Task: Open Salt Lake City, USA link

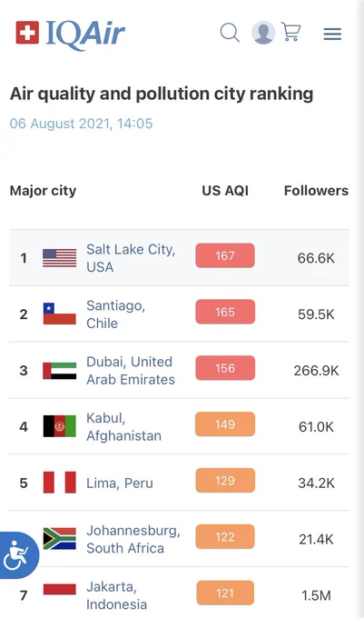Action: tap(131, 258)
